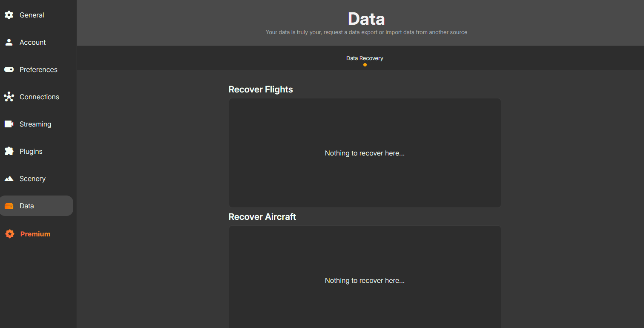Open Connections using its text label

point(39,97)
